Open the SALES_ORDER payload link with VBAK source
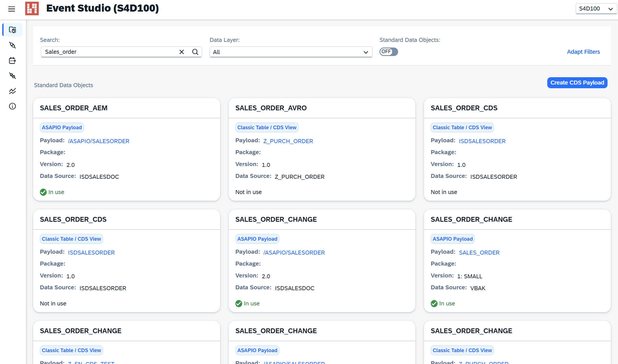Screen dimensions: 618x364 (479, 253)
